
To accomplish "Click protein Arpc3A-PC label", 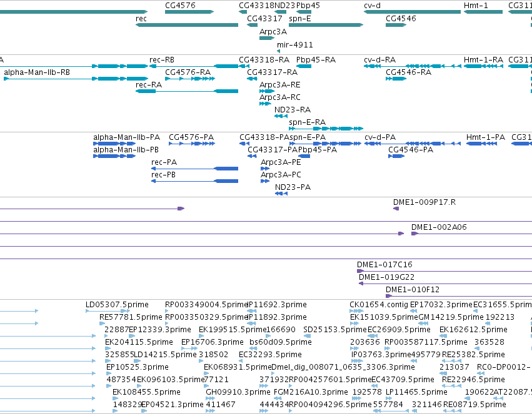I will [281, 175].
